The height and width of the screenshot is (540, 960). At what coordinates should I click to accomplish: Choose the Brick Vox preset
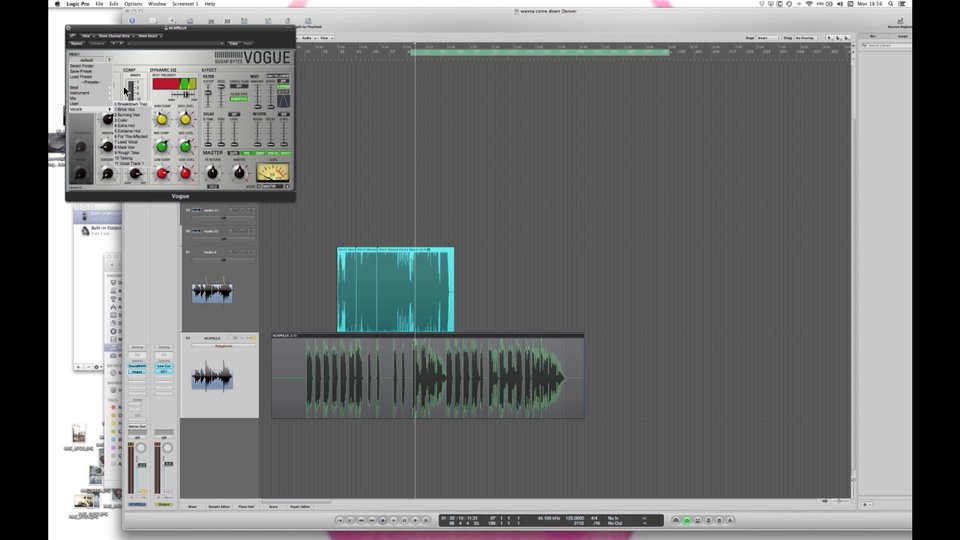coord(130,110)
